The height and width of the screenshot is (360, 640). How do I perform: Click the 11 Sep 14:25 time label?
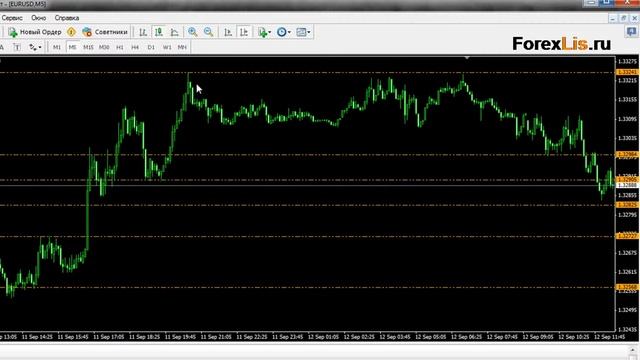point(37,337)
